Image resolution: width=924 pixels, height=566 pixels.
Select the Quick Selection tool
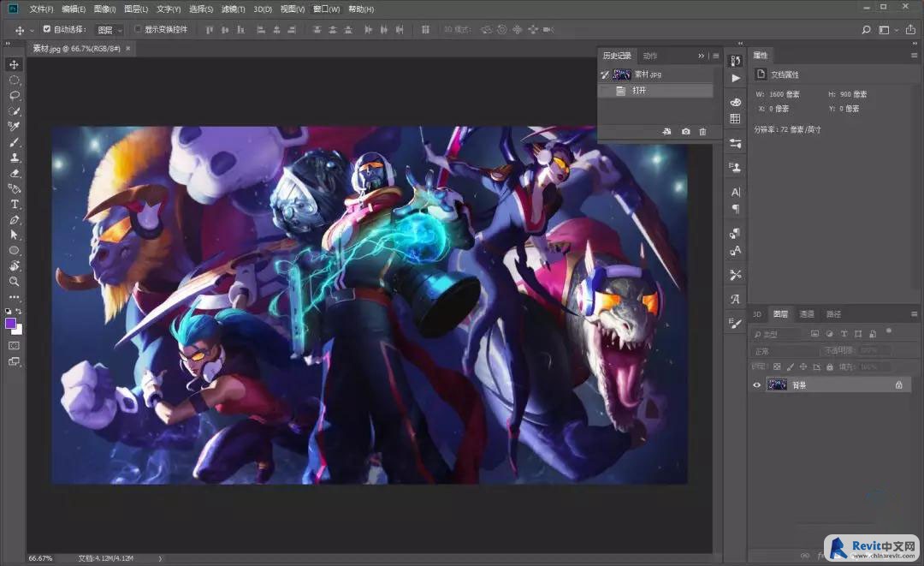(15, 110)
